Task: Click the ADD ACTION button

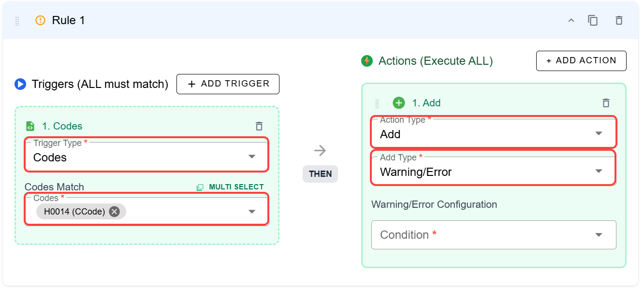Action: click(581, 61)
